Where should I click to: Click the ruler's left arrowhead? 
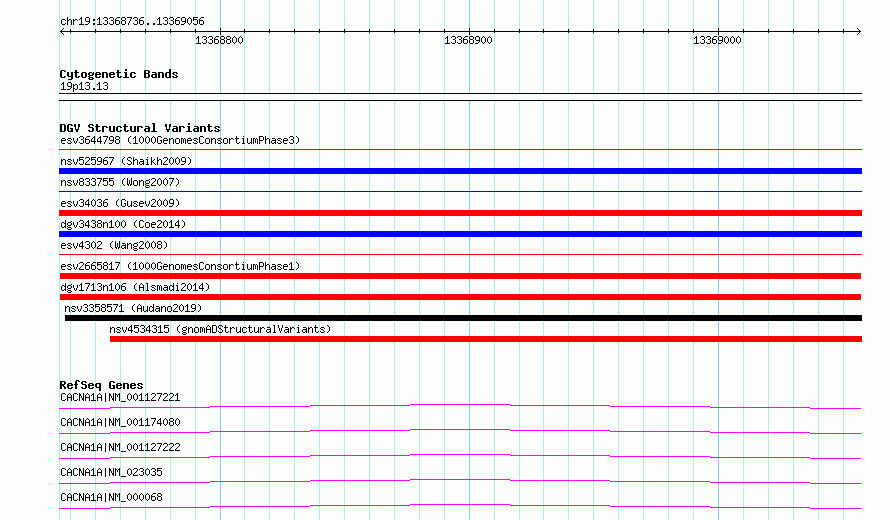point(62,32)
